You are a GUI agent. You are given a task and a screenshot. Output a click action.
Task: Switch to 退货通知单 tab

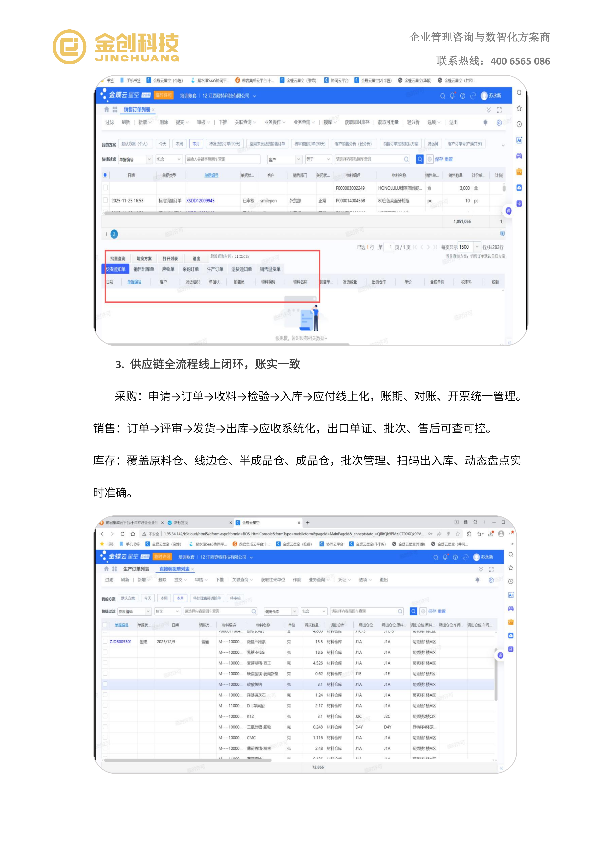[x=241, y=269]
